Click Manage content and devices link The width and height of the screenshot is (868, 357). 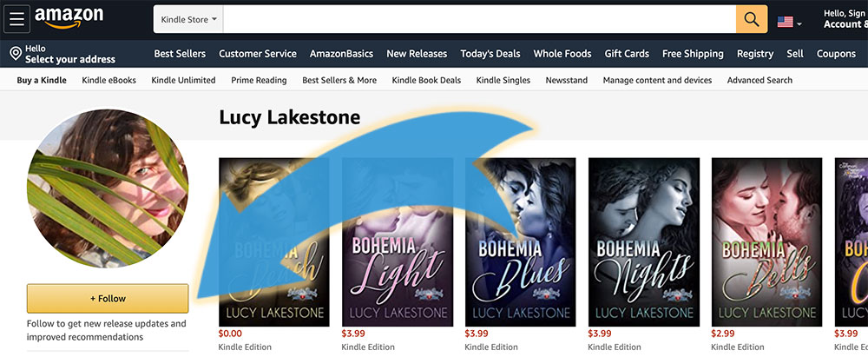pos(657,81)
